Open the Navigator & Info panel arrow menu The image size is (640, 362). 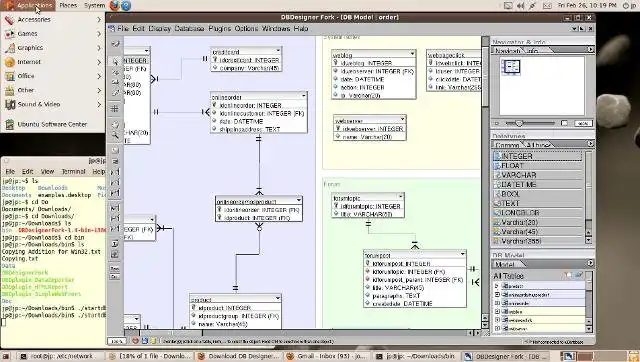pyautogui.click(x=591, y=49)
